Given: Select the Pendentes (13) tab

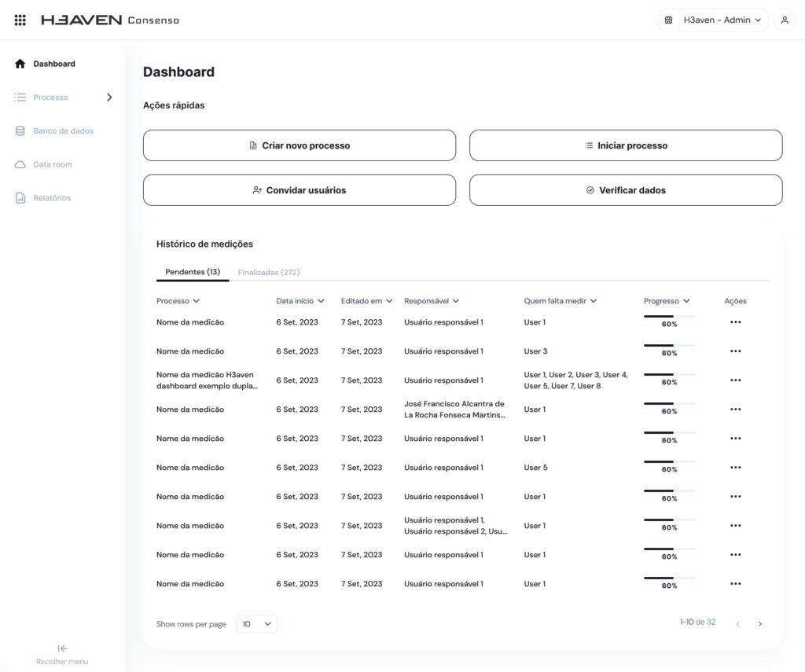Looking at the screenshot, I should [193, 273].
